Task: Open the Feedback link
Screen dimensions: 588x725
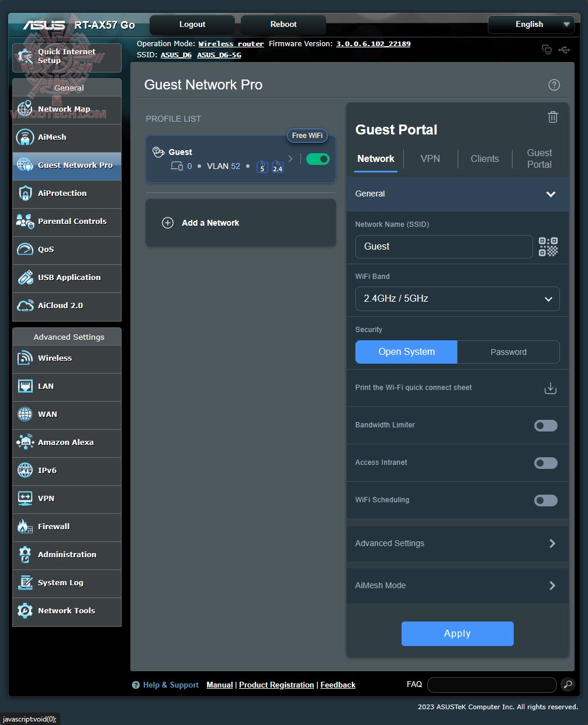Action: tap(338, 685)
